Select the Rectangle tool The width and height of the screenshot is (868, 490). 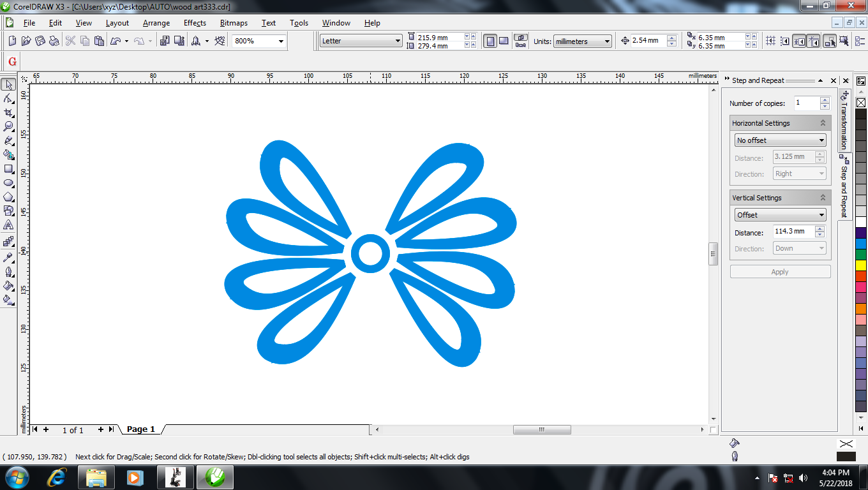point(8,168)
